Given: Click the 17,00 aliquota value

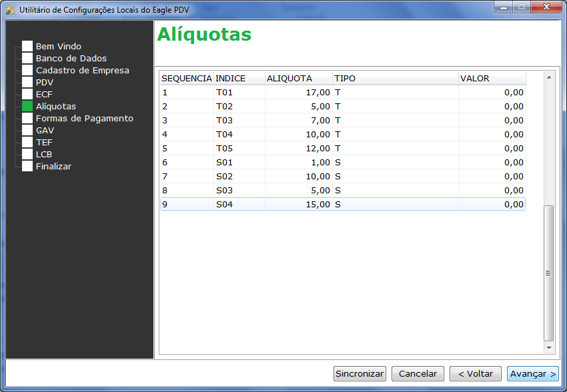Looking at the screenshot, I should 318,93.
